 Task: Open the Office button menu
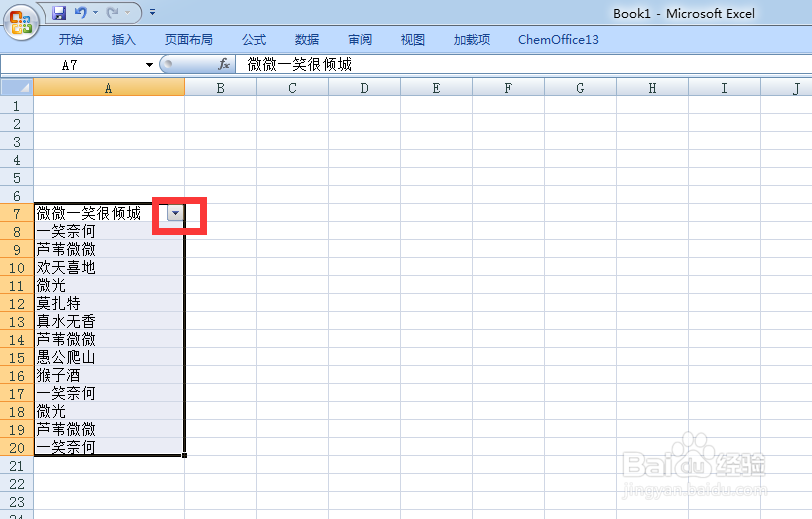(x=21, y=23)
